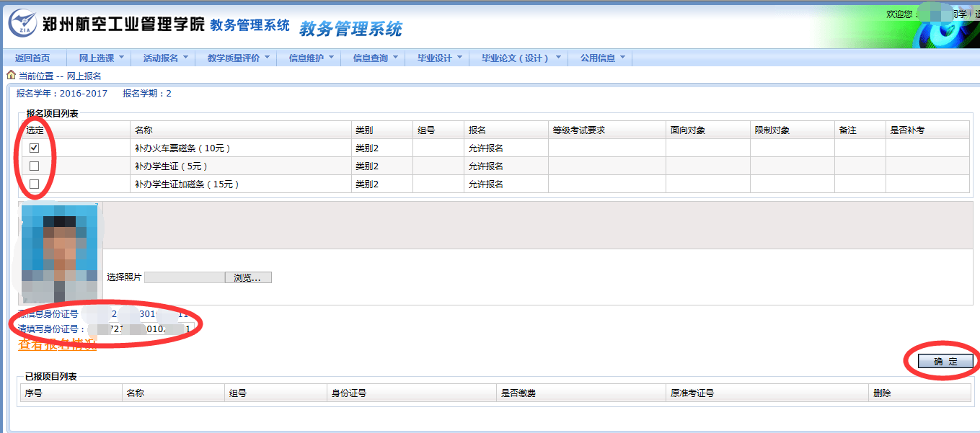Open the 查看报名情况 link
The height and width of the screenshot is (433, 980).
click(58, 346)
